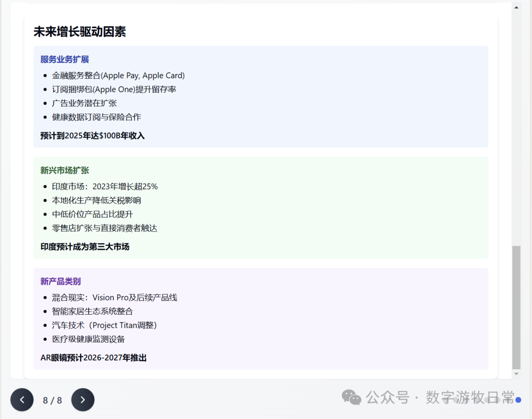Go to the previous slide with left arrow

pos(22,400)
